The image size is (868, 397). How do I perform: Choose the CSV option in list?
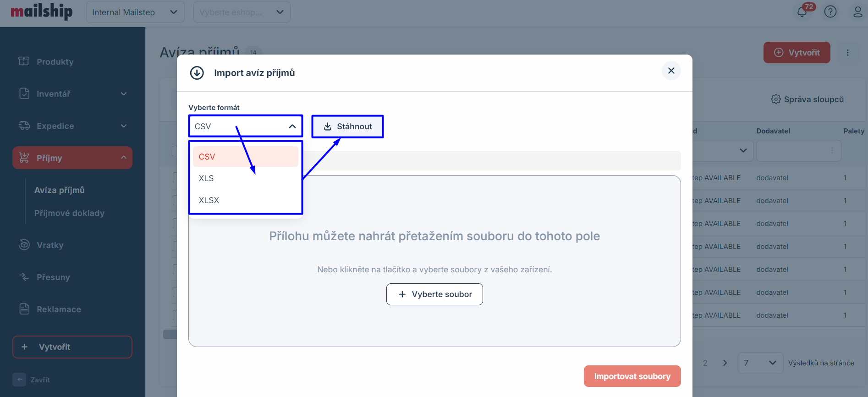coord(207,157)
